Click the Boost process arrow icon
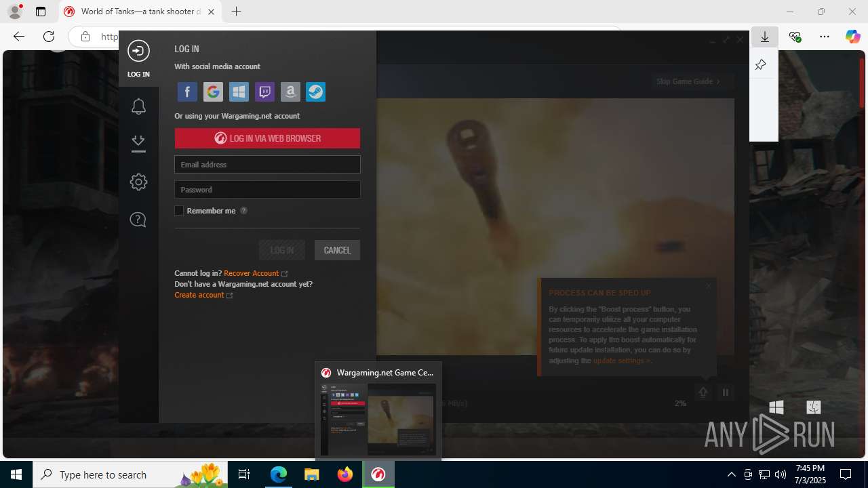The height and width of the screenshot is (488, 868). tap(703, 392)
